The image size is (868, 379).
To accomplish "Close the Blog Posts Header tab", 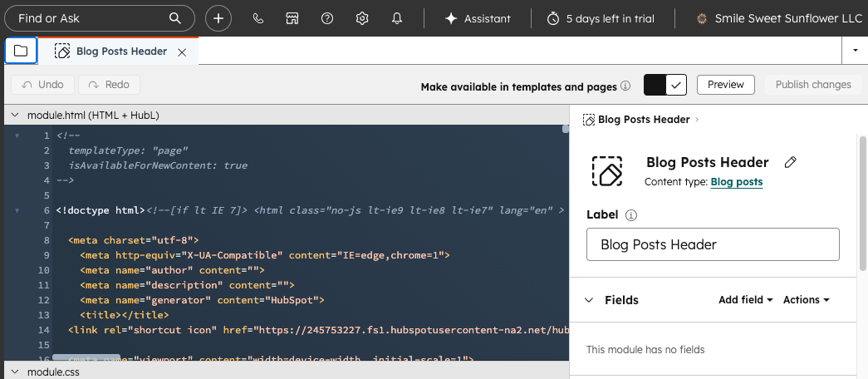I will (182, 52).
